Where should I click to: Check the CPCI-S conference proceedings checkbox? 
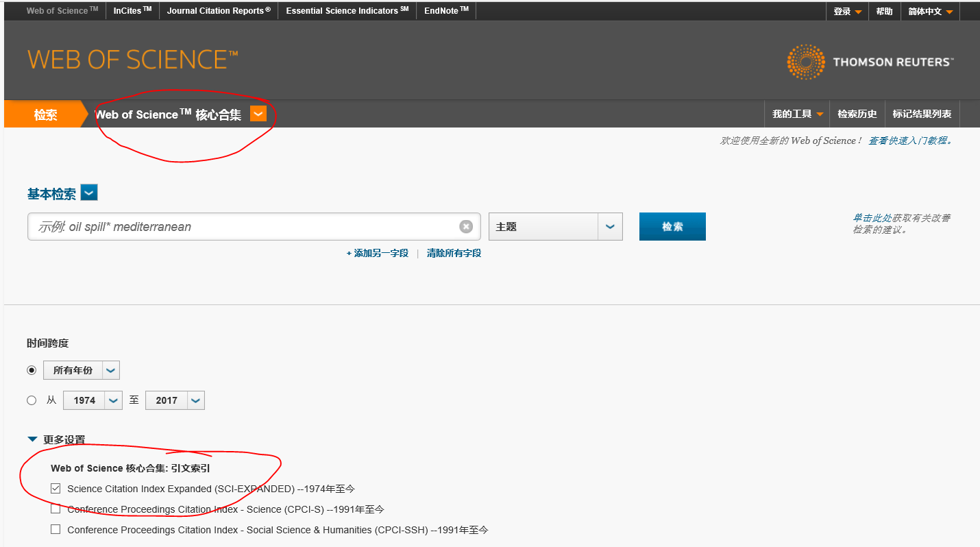tap(56, 509)
